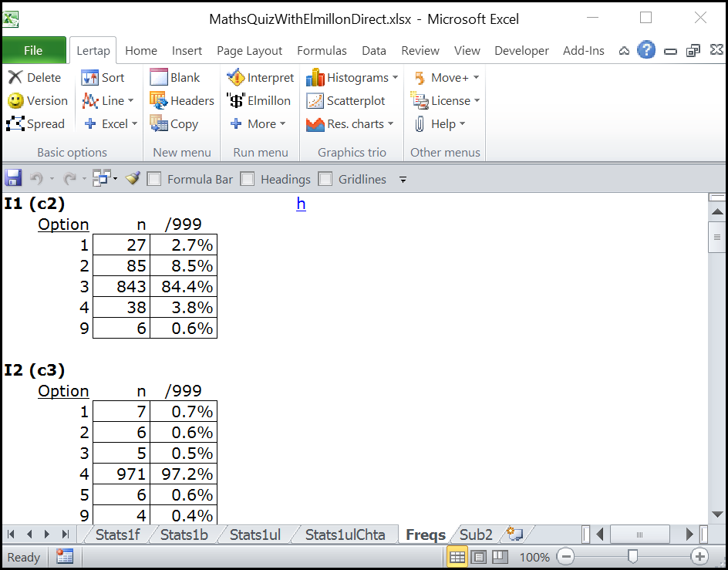
Task: Click the Save floppy disk icon
Action: 13,178
